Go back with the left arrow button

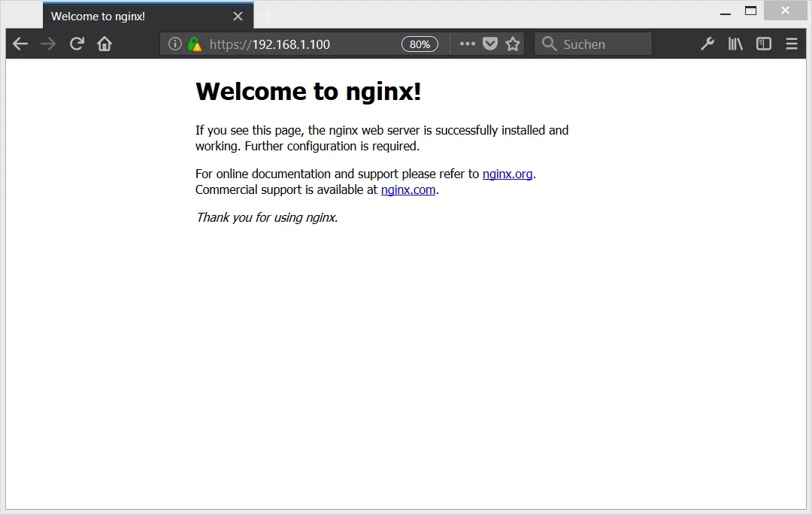(x=20, y=44)
